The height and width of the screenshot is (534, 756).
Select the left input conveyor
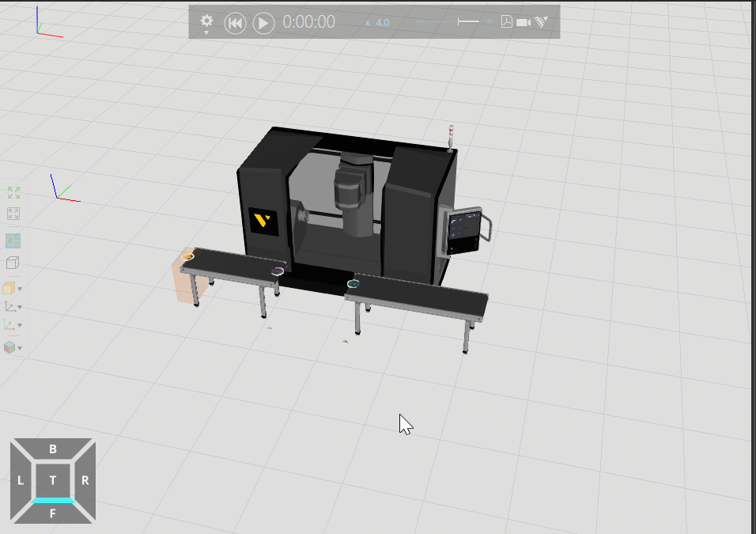click(234, 267)
